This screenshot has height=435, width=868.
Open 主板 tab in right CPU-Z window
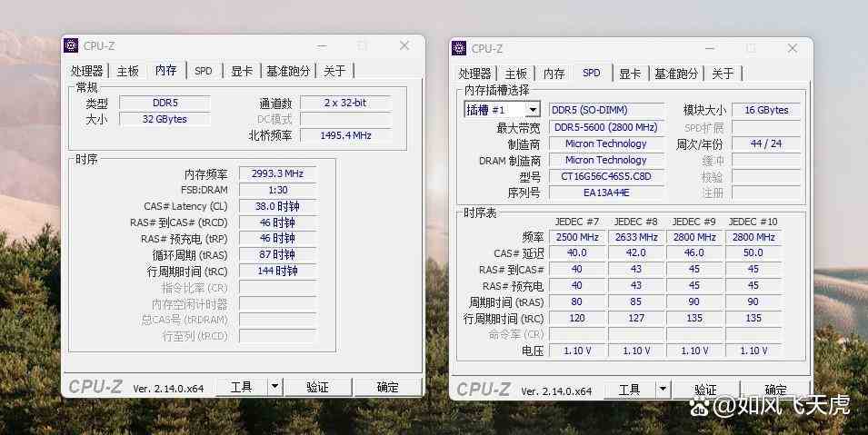516,74
